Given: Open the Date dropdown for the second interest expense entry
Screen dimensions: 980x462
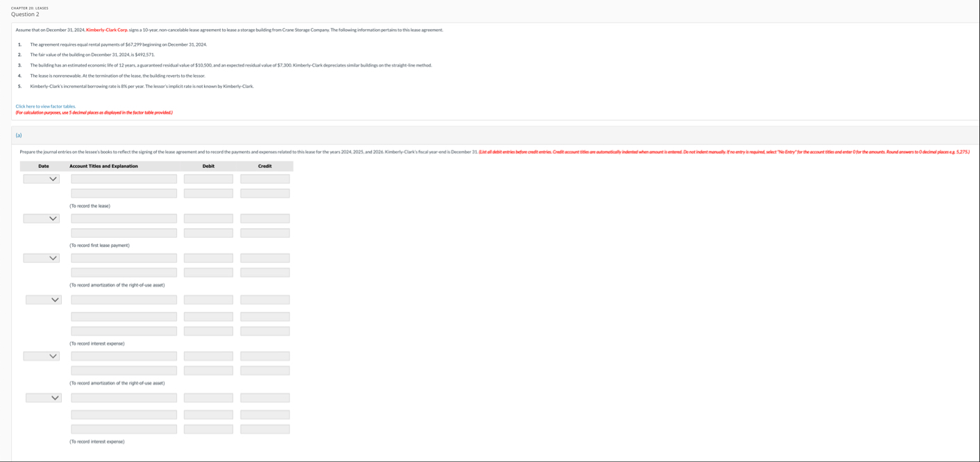Looking at the screenshot, I should (44, 397).
